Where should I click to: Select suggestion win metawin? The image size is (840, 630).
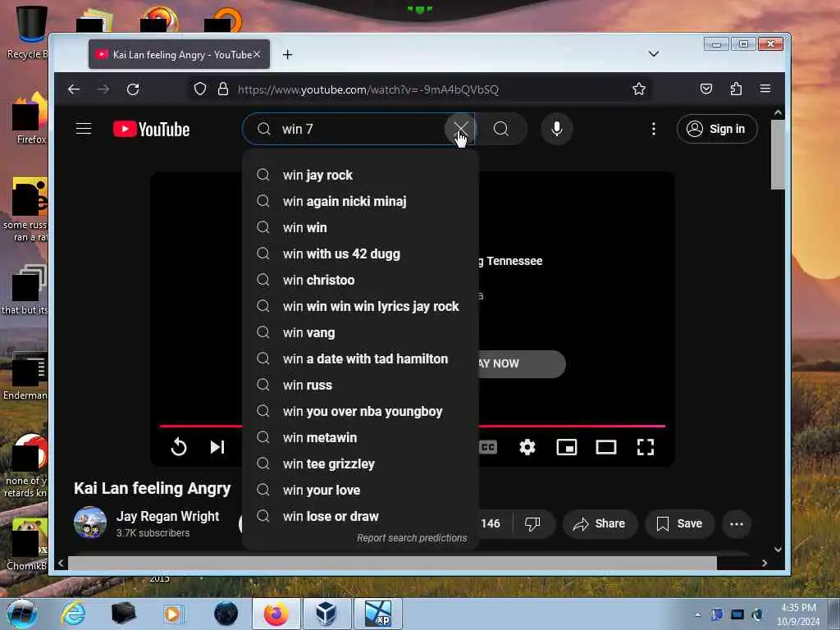pyautogui.click(x=360, y=437)
